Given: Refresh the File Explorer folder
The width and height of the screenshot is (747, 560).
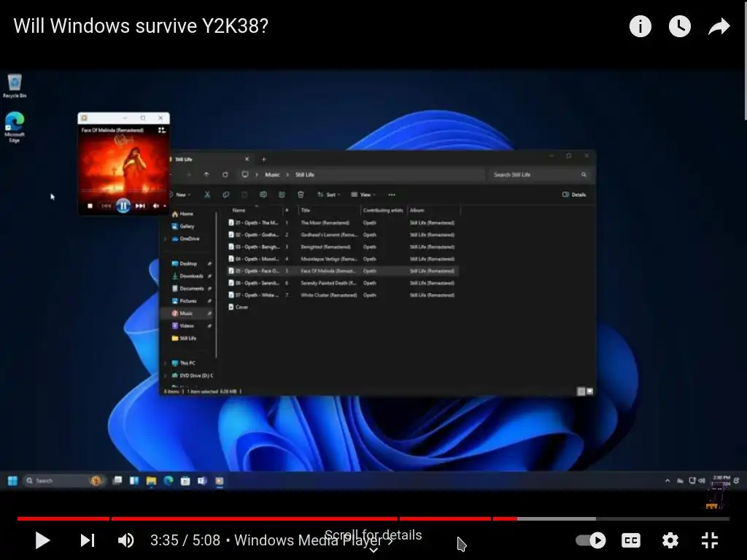Looking at the screenshot, I should tap(225, 175).
